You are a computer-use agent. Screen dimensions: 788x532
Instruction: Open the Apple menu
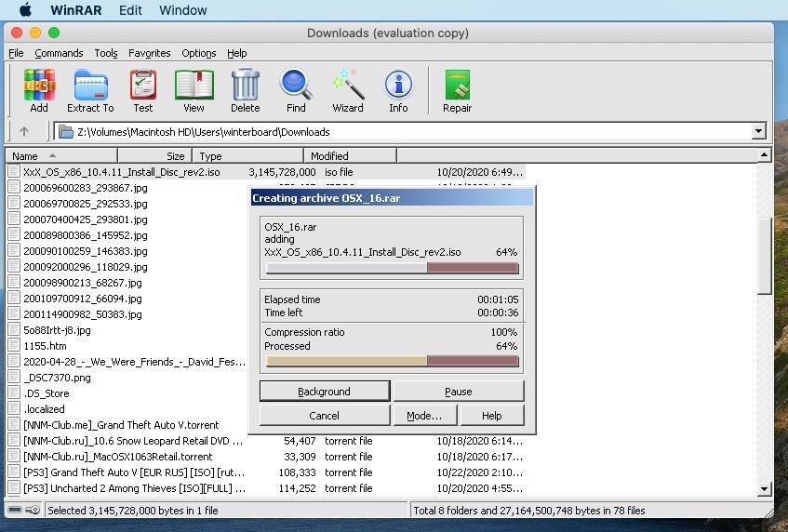point(26,10)
